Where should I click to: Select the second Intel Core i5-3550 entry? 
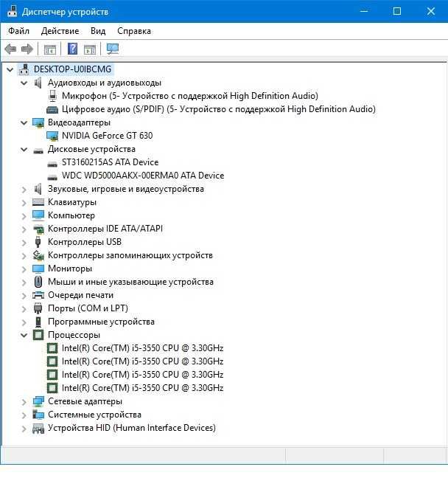(142, 361)
